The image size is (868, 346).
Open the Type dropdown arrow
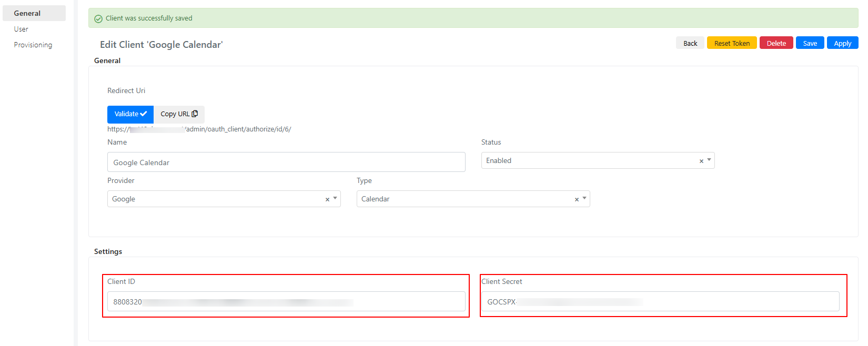[584, 198]
